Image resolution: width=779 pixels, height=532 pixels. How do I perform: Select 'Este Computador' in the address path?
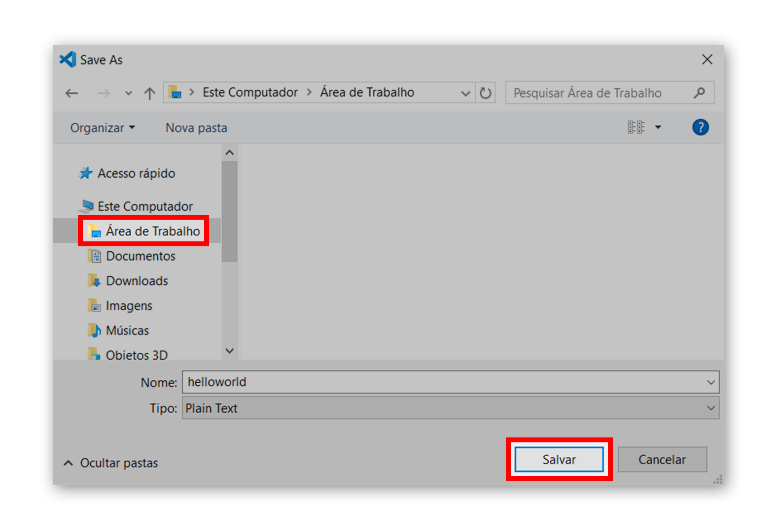coord(250,92)
